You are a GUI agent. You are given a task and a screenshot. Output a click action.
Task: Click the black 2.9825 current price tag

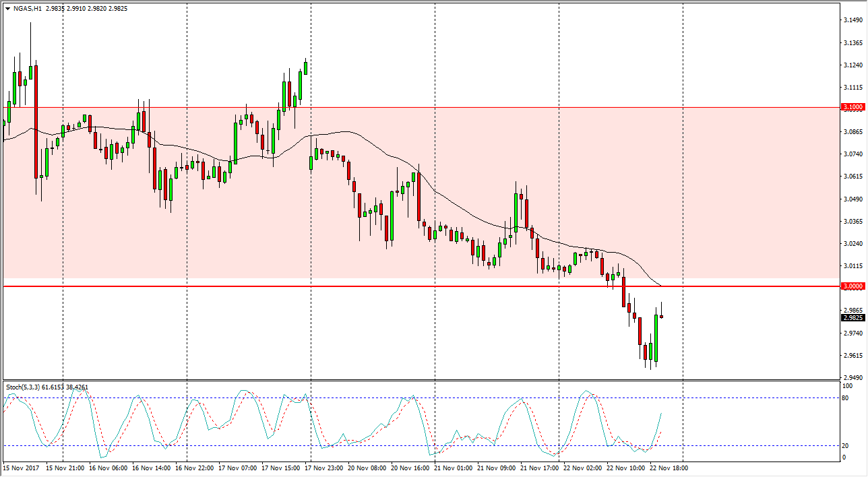[x=852, y=317]
